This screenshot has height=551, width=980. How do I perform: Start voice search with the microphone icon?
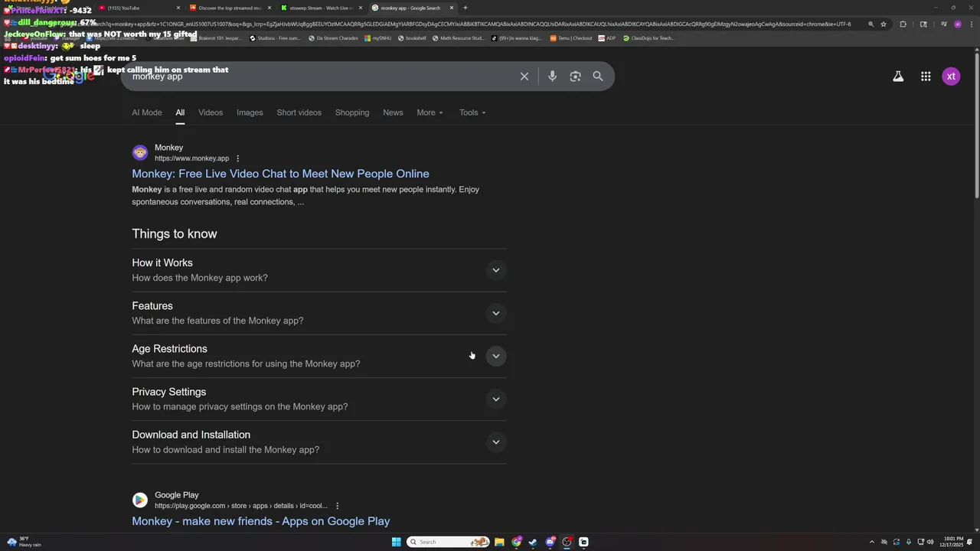click(552, 77)
